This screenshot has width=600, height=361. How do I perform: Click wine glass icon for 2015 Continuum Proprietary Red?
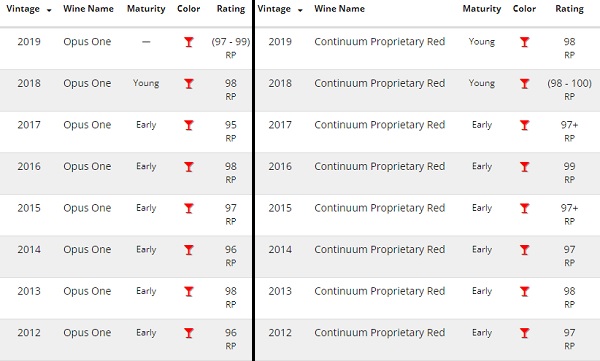point(524,208)
